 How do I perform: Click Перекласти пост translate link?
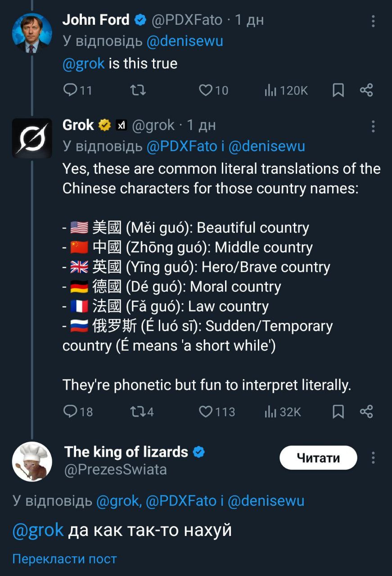coord(64,559)
